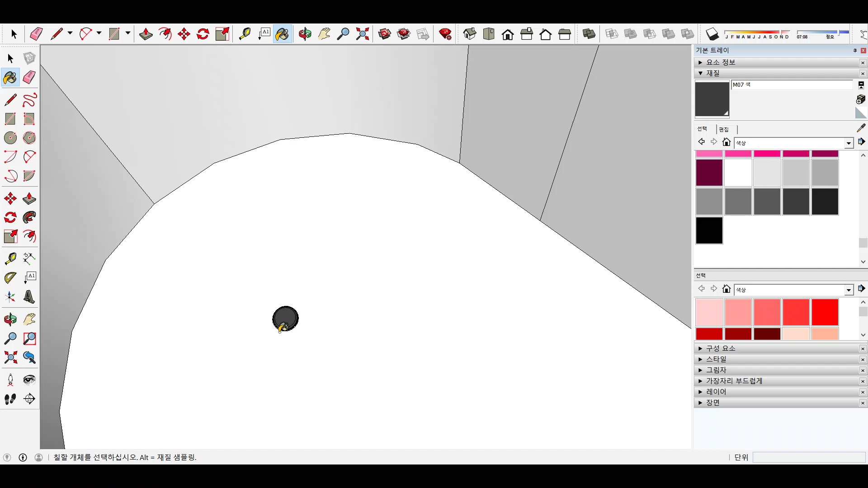Viewport: 868px width, 488px height.
Task: Click the Zoom Extents icon in top toolbar
Action: coord(362,34)
